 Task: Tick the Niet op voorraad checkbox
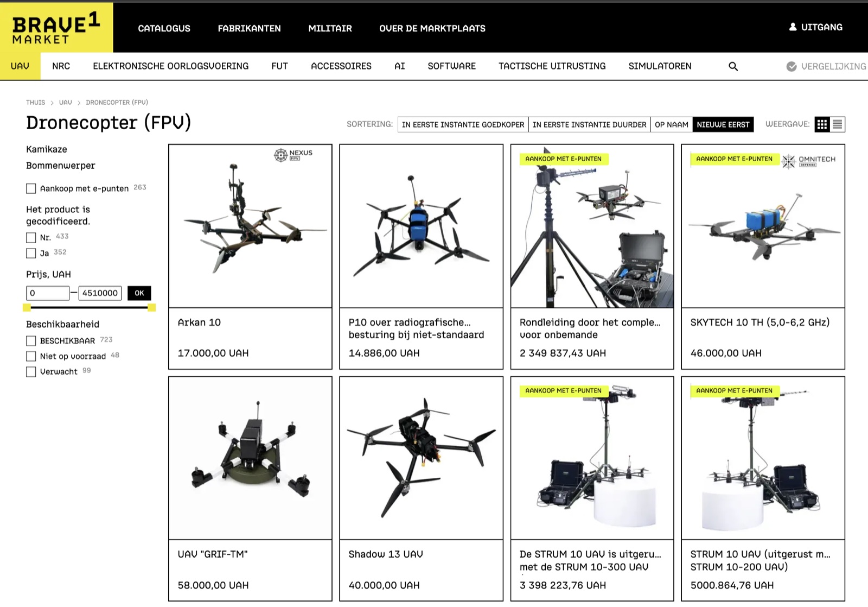(x=31, y=356)
